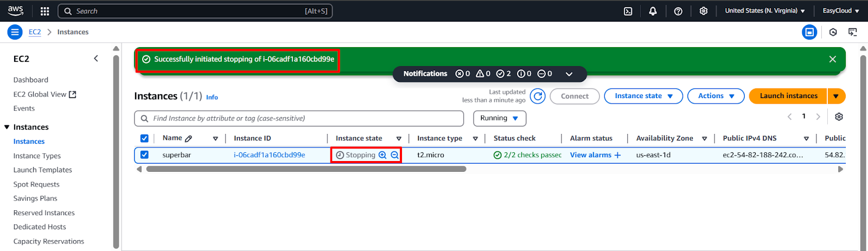
Task: Open Events in the sidebar
Action: point(24,108)
